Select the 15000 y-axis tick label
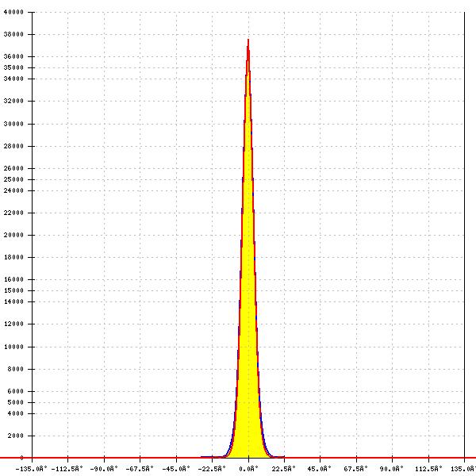Screen dimensions: 476x476 coord(13,290)
